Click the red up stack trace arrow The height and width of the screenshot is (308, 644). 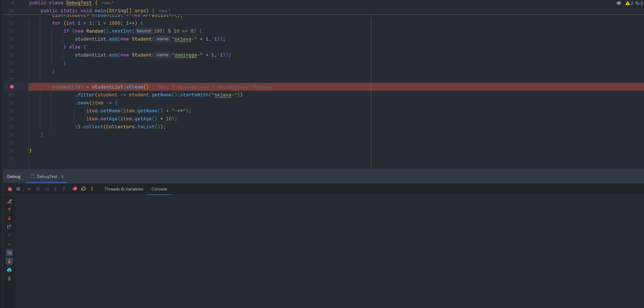coord(9,210)
